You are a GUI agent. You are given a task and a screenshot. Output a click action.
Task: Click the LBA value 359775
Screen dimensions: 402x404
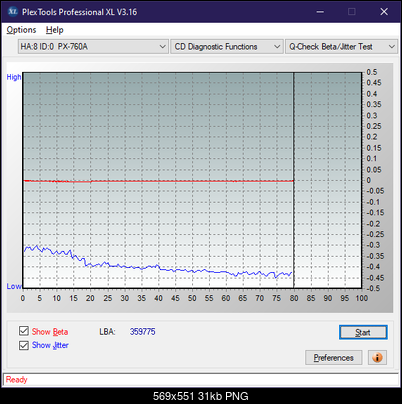pyautogui.click(x=143, y=332)
